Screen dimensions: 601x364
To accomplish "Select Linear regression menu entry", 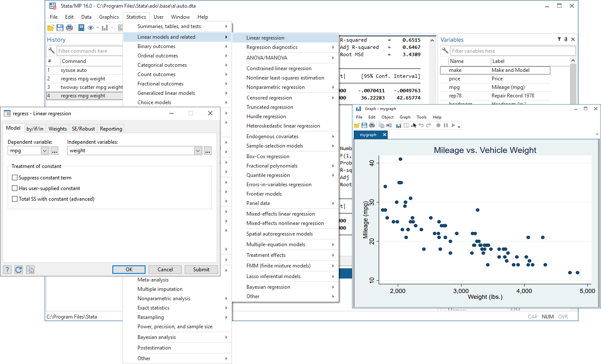I will click(285, 38).
